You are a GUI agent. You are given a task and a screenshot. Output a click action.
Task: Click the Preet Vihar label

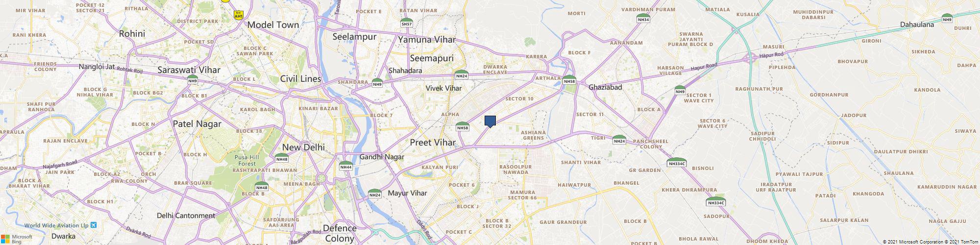point(433,143)
